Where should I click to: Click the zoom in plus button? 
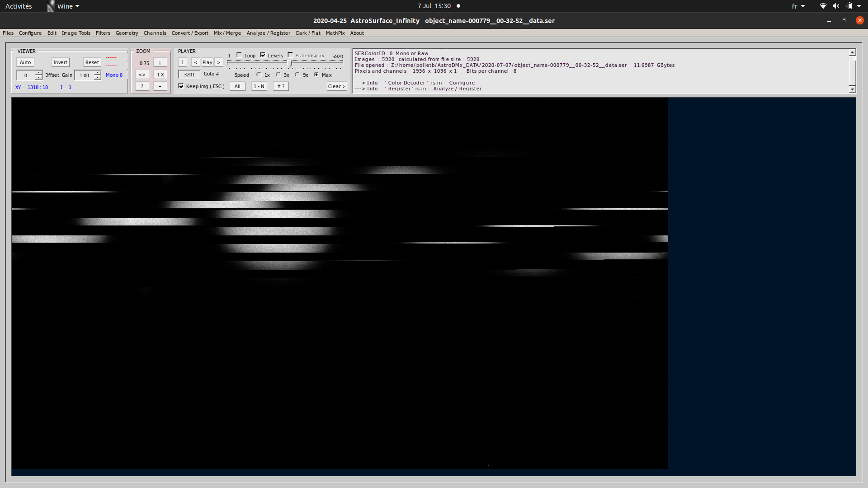point(160,63)
